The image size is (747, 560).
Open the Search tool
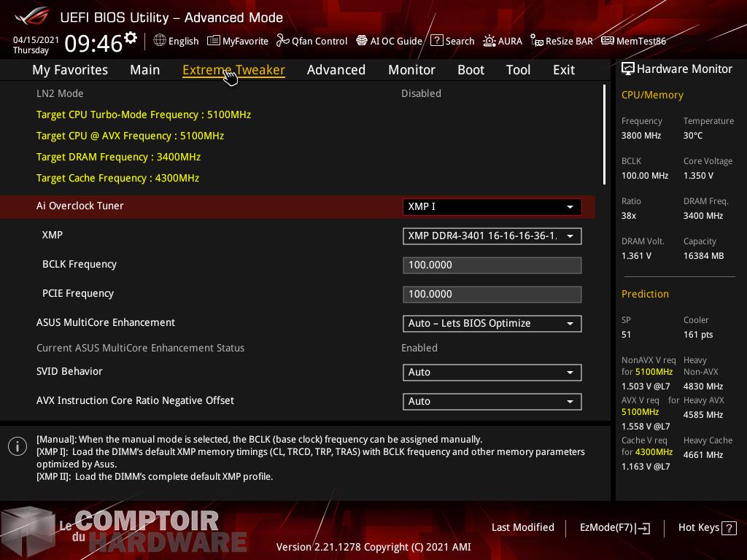click(x=452, y=41)
